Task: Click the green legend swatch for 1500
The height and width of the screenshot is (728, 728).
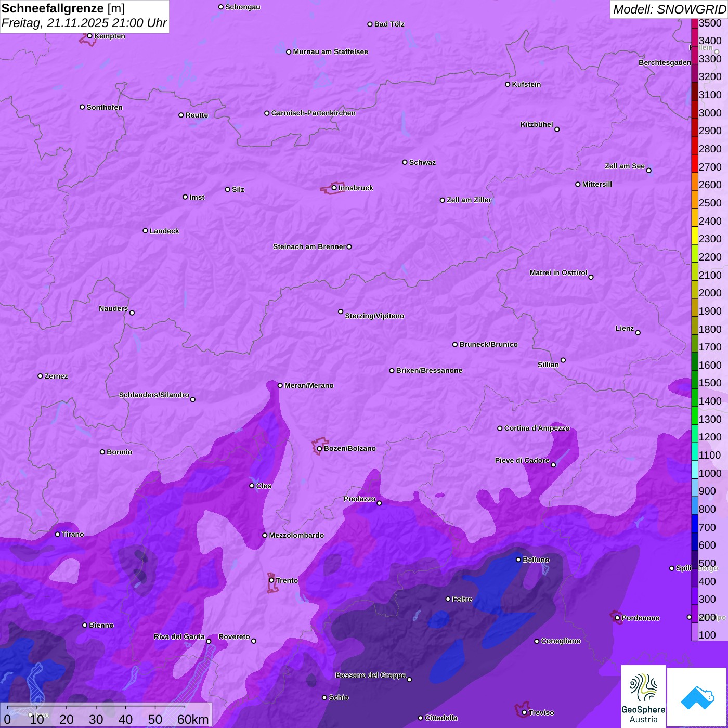Action: pyautogui.click(x=695, y=380)
